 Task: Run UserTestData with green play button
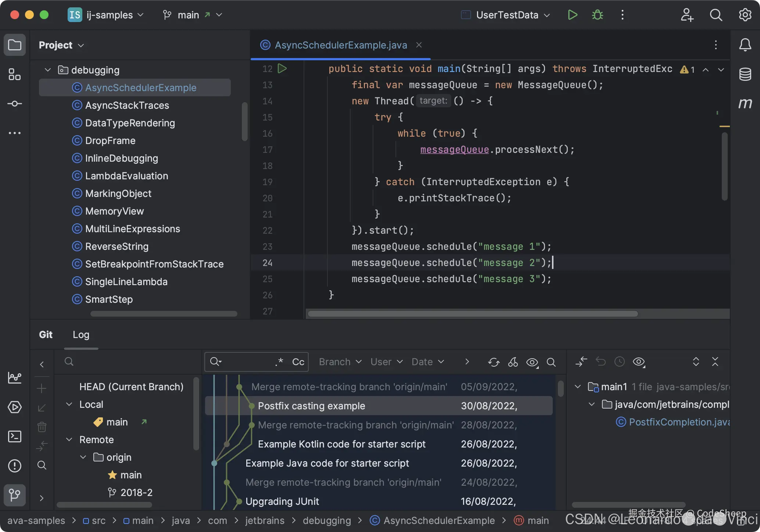click(x=572, y=15)
